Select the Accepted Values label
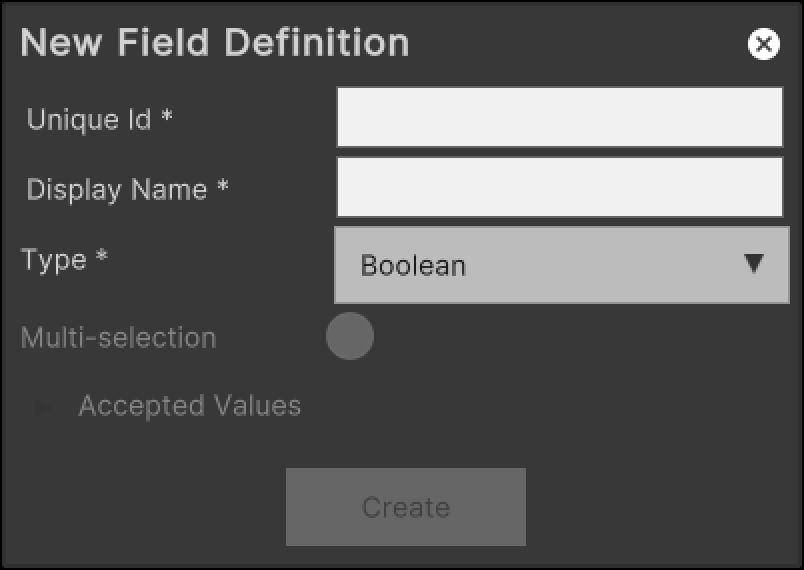This screenshot has width=804, height=570. (x=189, y=406)
